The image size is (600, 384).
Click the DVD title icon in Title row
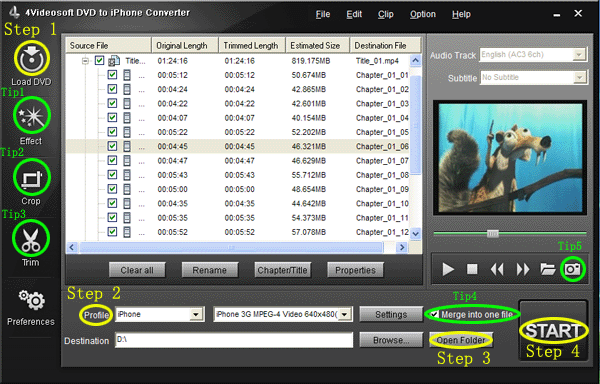(114, 60)
